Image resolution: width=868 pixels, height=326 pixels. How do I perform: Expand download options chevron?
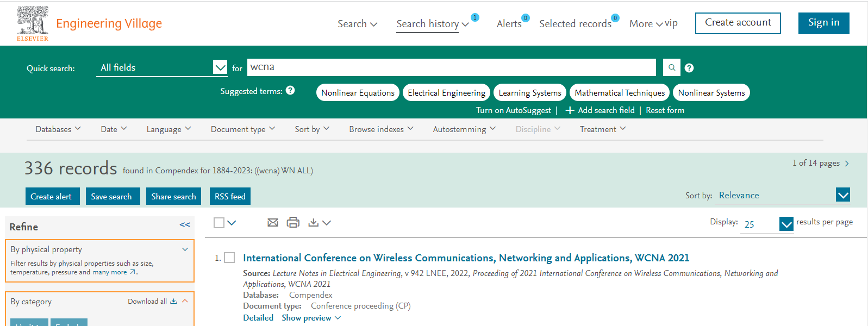click(327, 223)
